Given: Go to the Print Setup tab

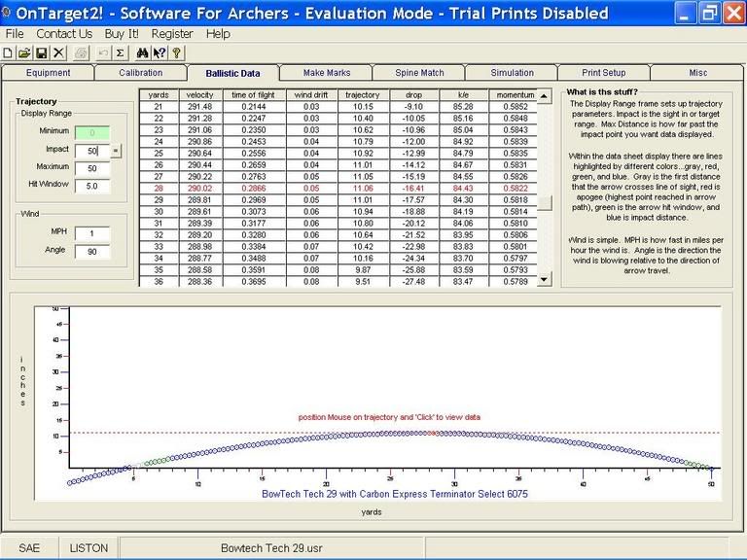Looking at the screenshot, I should 604,73.
